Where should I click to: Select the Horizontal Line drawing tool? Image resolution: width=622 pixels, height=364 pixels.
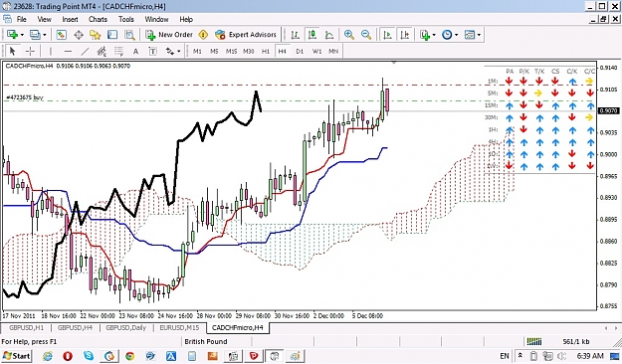tap(68, 51)
